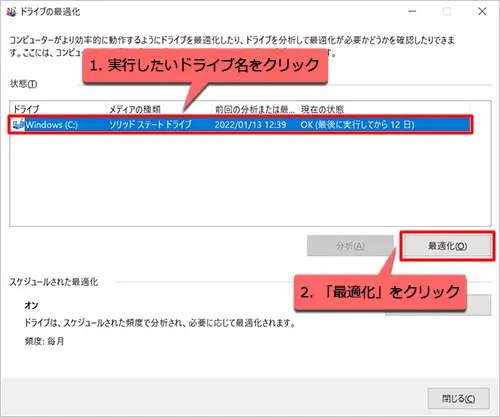Viewport: 500px width, 417px height.
Task: Click the ソリッド ステート ドライブ cell
Action: point(150,125)
